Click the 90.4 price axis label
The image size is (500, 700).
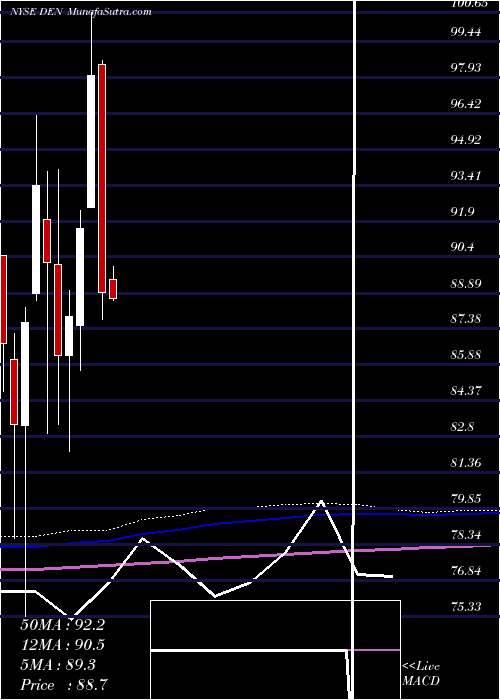464,247
